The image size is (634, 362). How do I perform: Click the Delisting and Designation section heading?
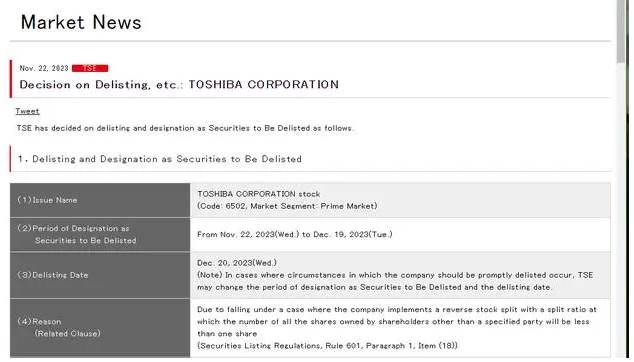(x=160, y=159)
